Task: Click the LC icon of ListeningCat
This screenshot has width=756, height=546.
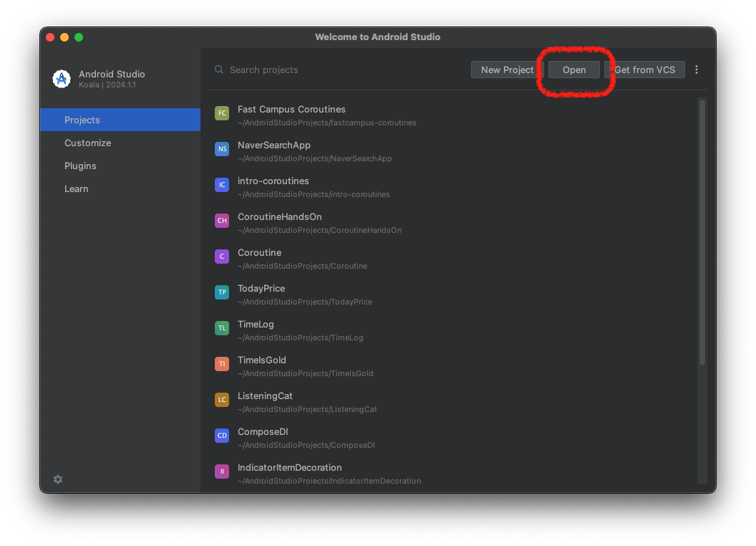Action: pos(222,400)
